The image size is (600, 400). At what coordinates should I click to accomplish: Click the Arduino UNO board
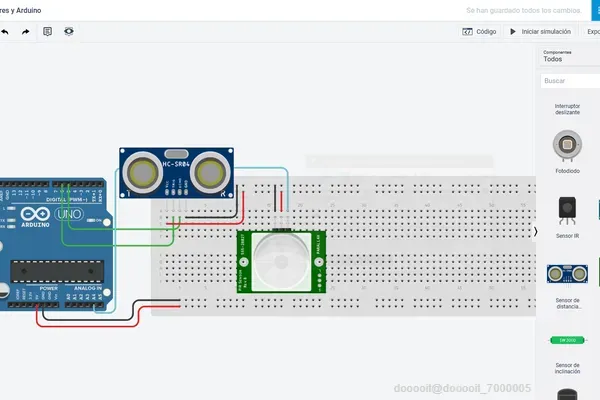pyautogui.click(x=54, y=244)
